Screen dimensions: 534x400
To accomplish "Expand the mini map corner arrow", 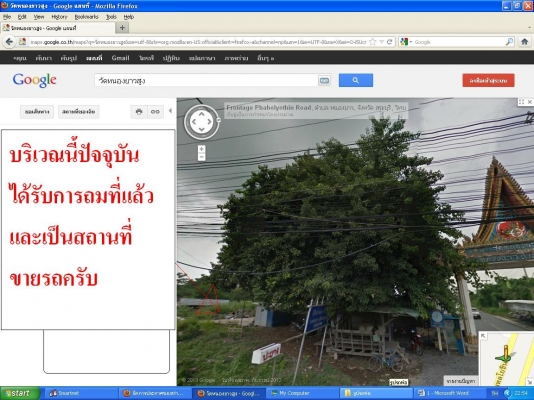I will (483, 336).
